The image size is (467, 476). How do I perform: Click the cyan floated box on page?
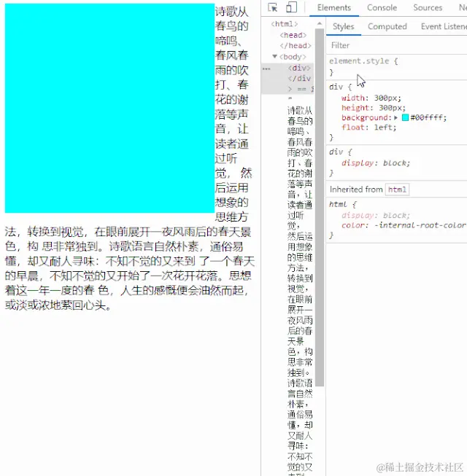(x=109, y=108)
